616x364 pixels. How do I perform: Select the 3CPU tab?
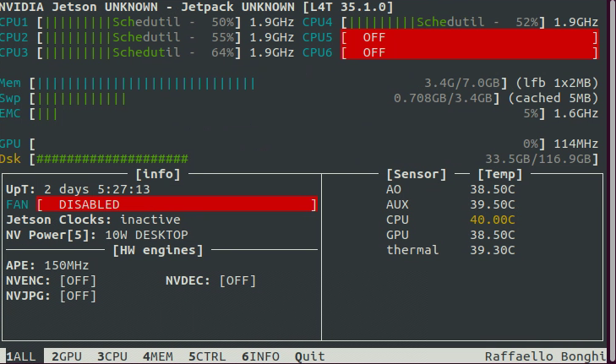pyautogui.click(x=112, y=356)
